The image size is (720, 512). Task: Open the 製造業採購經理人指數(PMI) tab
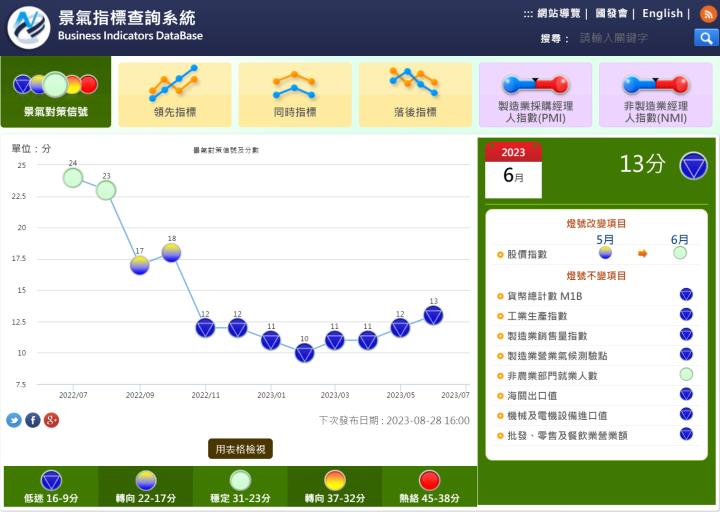click(535, 95)
